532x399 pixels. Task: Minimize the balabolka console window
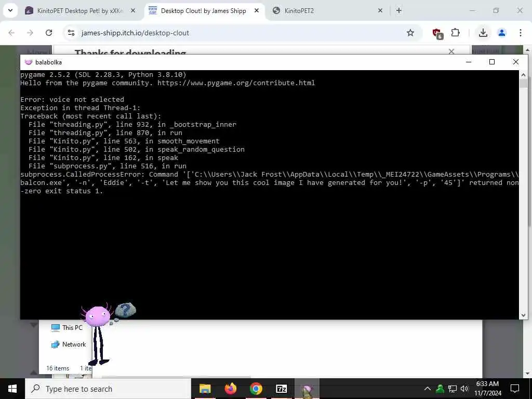pos(469,62)
